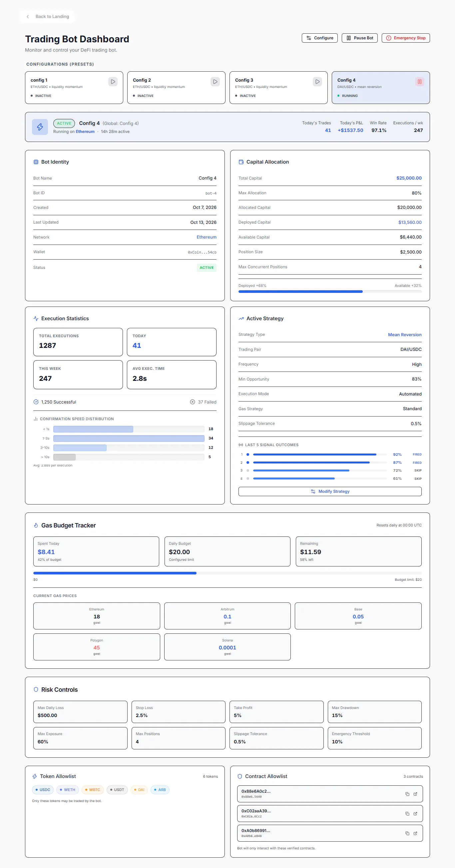
Task: Select the ARB token chip
Action: pos(160,790)
